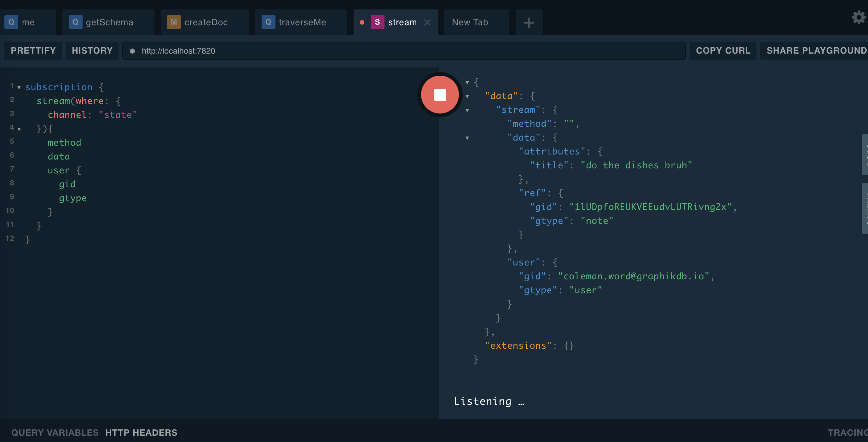Viewport: 868px width, 442px height.
Task: Collapse the selection set fold at line 4
Action: [19, 129]
